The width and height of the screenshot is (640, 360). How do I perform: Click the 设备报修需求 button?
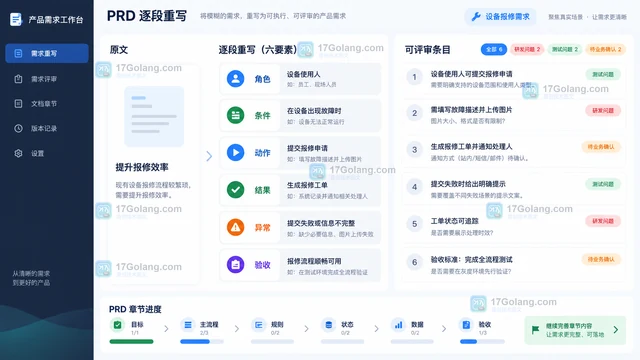click(x=500, y=17)
